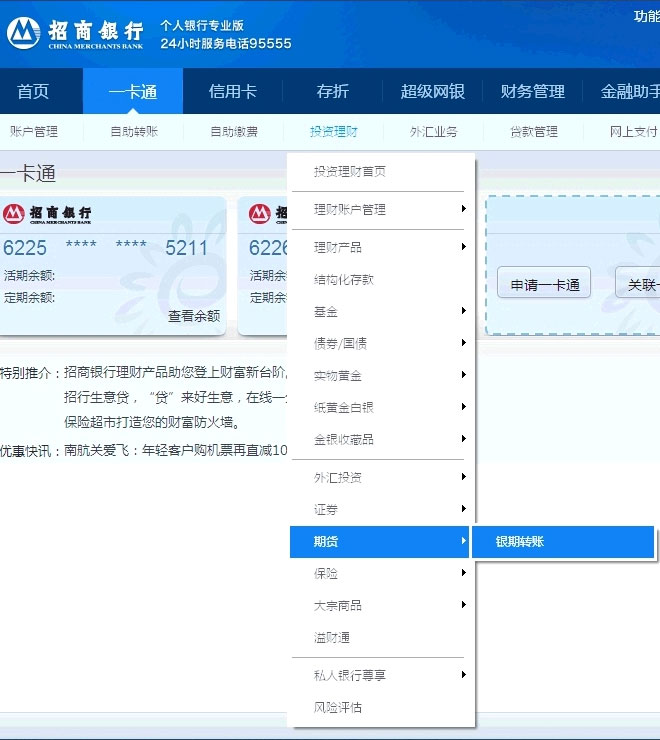
Task: Expand 证券 submenu arrow
Action: coord(464,508)
